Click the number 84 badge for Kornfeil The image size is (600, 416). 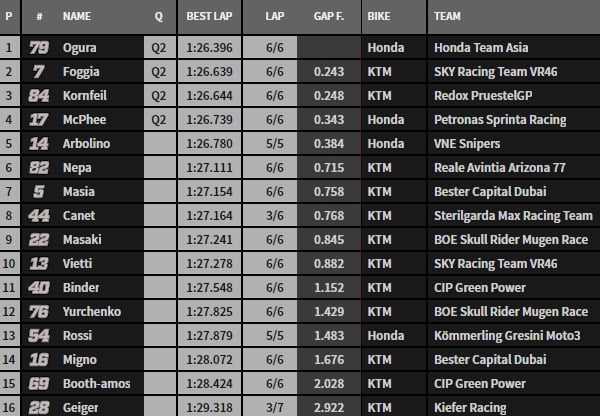click(x=39, y=96)
